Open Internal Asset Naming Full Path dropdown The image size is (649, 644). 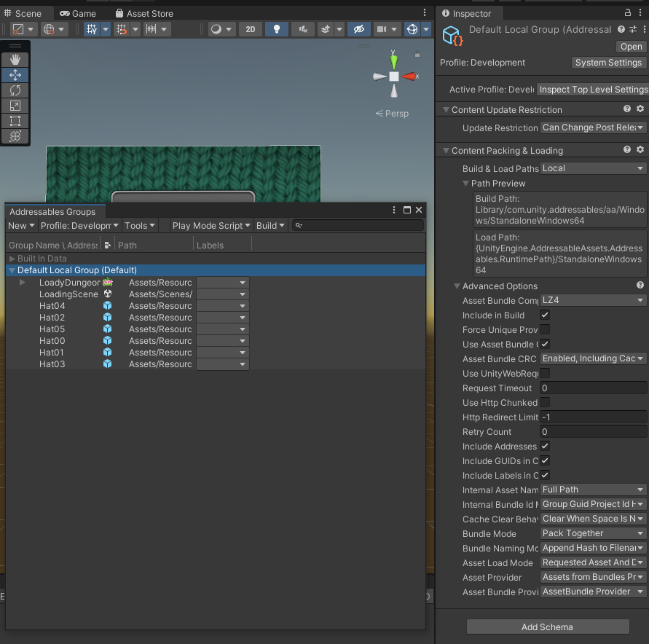tap(593, 490)
